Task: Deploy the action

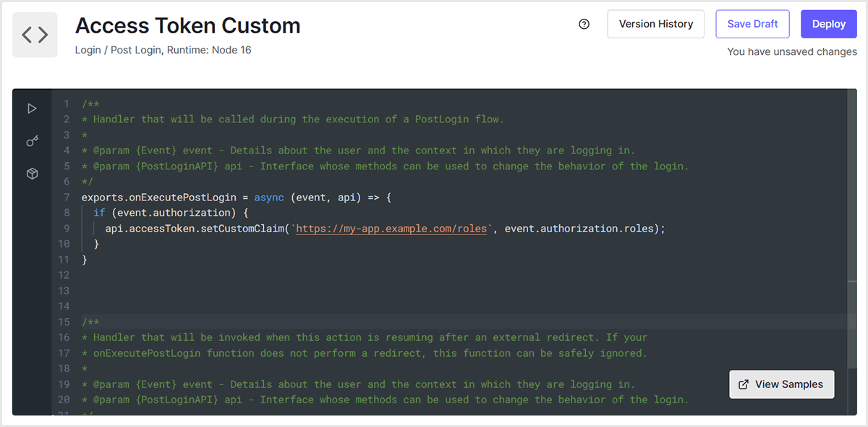Action: [x=828, y=24]
